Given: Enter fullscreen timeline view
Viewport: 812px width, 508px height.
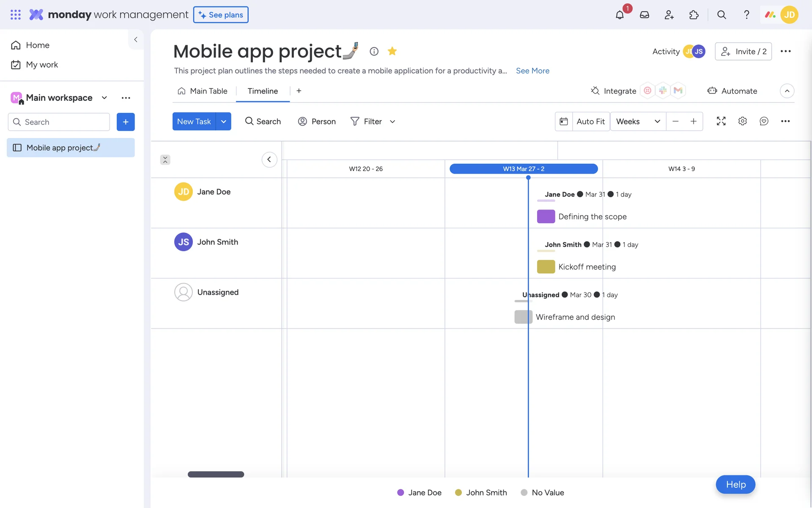Looking at the screenshot, I should click(x=721, y=121).
